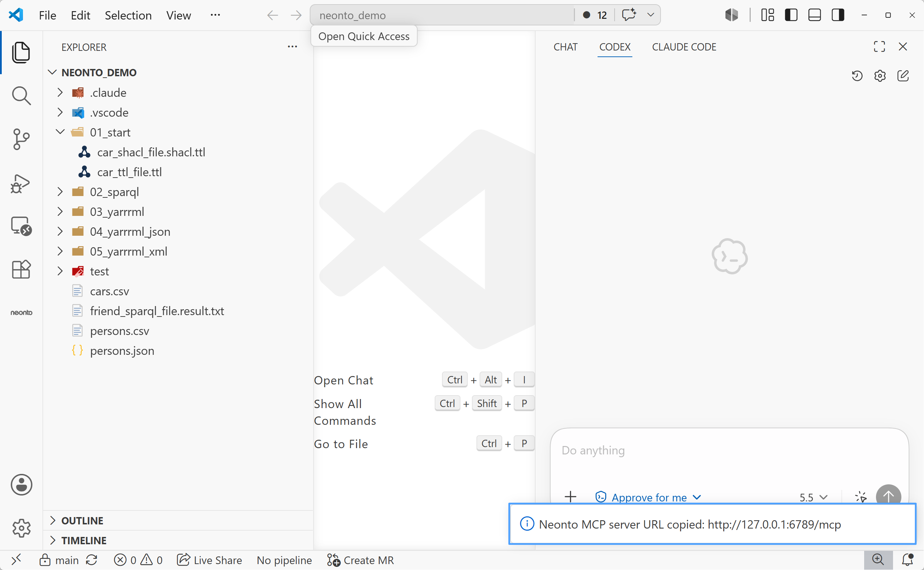Image resolution: width=924 pixels, height=570 pixels.
Task: Open the remote window indicator in status bar
Action: click(x=16, y=560)
